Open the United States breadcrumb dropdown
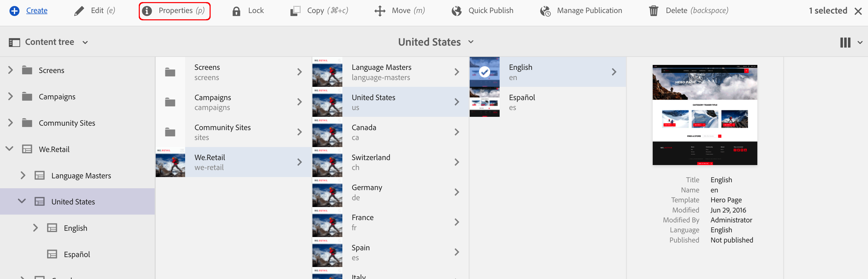This screenshot has width=868, height=279. [x=471, y=42]
